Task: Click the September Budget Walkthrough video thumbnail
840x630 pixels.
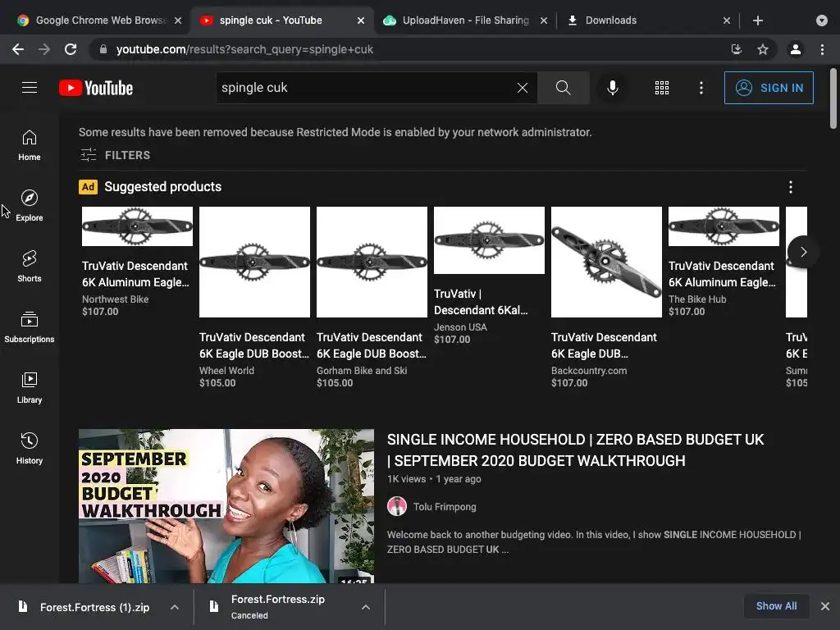Action: 226,505
